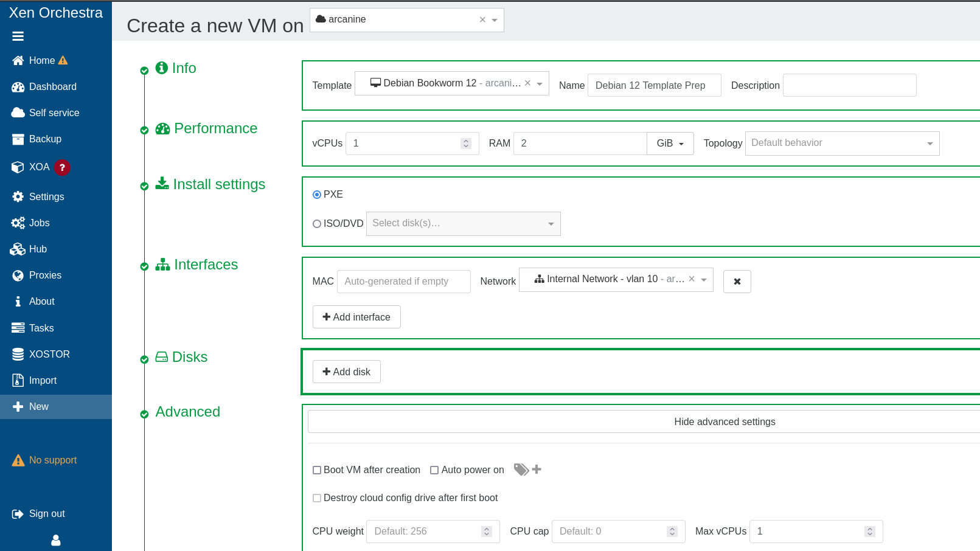Screen dimensions: 980x551
Task: Clear the Internal Network selection
Action: [692, 279]
